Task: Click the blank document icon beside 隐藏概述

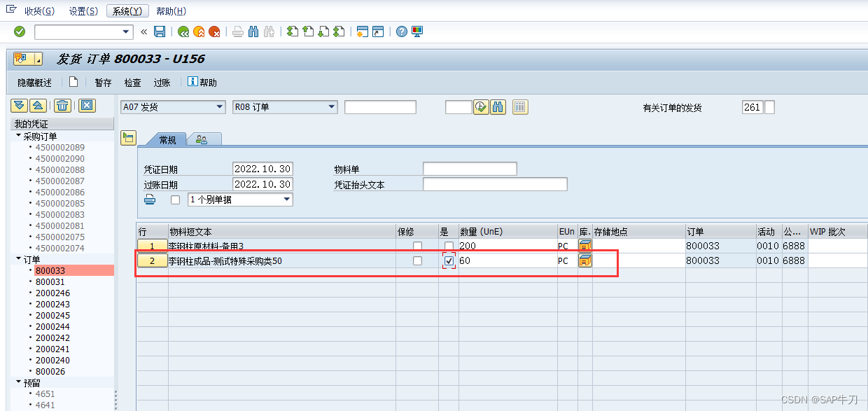Action: click(73, 82)
